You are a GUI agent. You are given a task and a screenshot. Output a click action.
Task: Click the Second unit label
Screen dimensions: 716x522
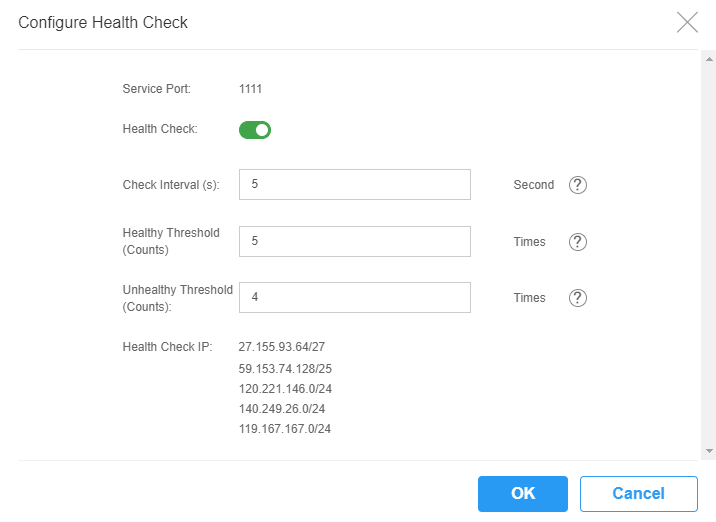coord(534,185)
